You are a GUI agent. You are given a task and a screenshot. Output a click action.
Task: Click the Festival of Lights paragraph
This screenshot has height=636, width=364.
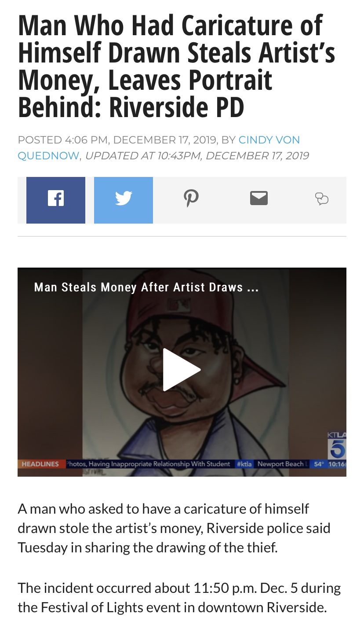[179, 598]
